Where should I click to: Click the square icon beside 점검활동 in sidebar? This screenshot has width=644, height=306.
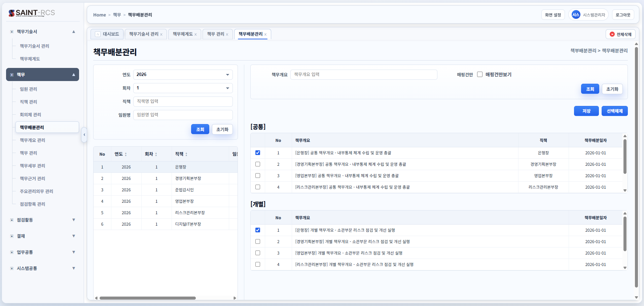coord(12,220)
